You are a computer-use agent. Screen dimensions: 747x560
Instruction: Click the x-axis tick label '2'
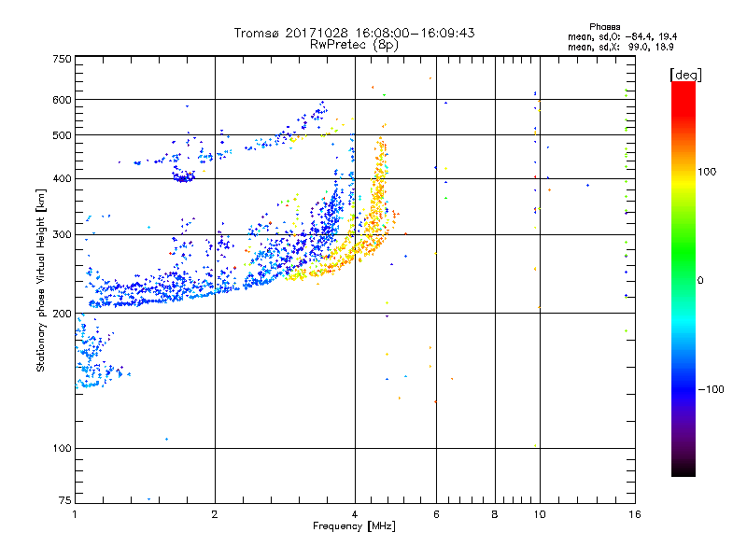point(215,514)
